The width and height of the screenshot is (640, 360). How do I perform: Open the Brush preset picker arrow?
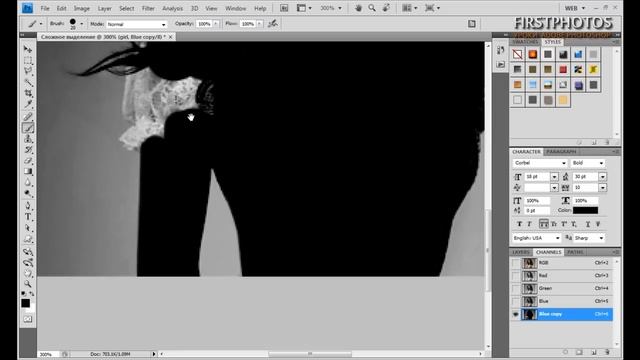(81, 24)
